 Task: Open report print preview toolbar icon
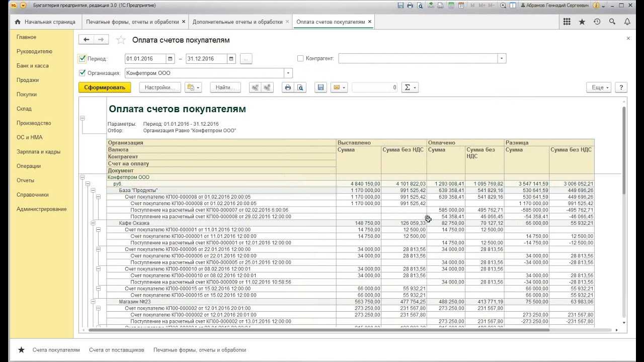point(300,87)
